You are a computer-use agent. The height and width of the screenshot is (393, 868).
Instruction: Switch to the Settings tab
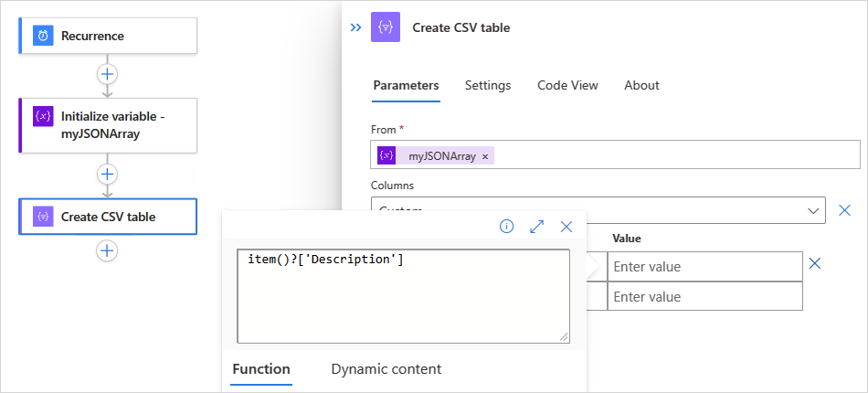(x=488, y=85)
